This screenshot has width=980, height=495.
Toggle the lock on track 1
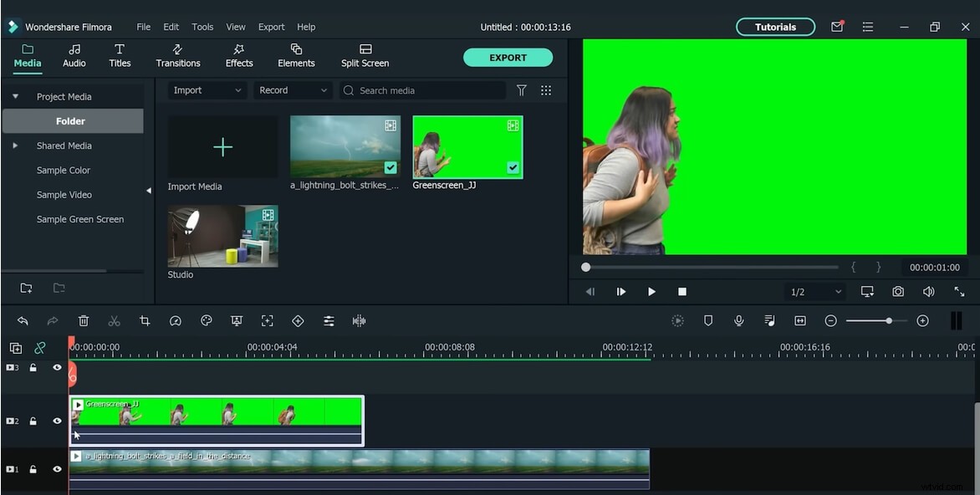[33, 470]
